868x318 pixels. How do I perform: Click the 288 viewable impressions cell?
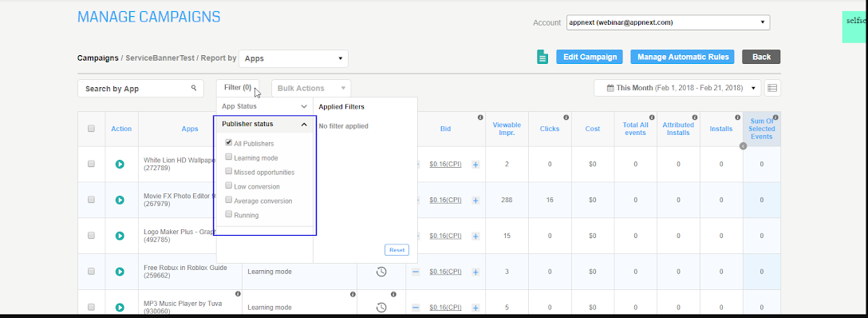507,200
